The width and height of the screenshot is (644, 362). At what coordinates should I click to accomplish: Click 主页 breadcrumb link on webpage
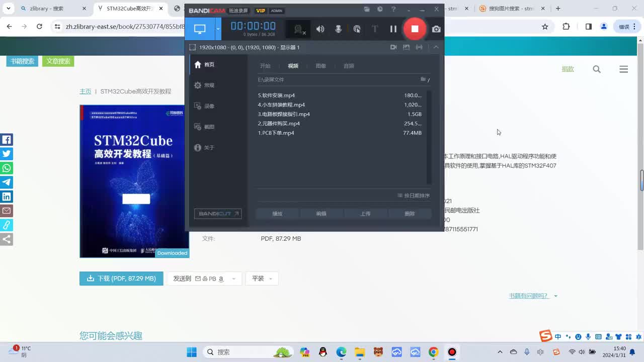pyautogui.click(x=85, y=92)
